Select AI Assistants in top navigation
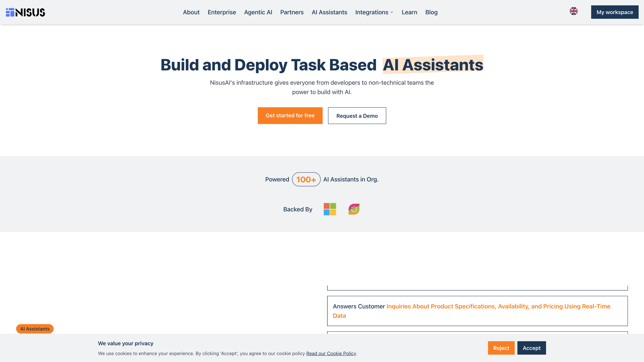This screenshot has height=362, width=644. [x=329, y=12]
